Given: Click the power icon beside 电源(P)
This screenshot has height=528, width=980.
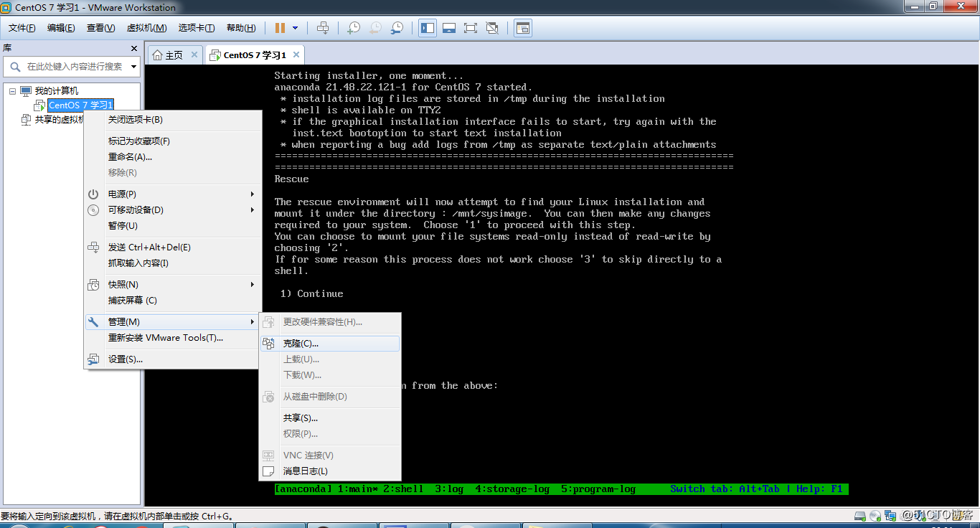Looking at the screenshot, I should [93, 194].
